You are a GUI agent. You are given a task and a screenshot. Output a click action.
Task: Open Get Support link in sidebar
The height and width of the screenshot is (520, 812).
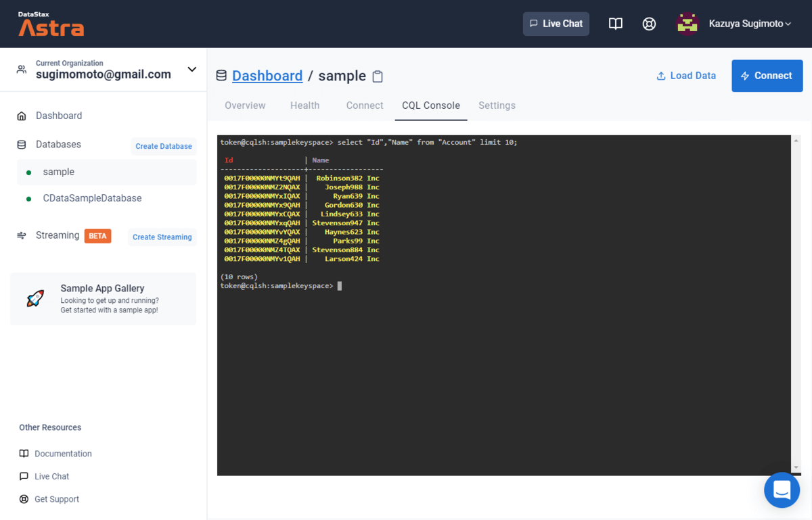(57, 500)
